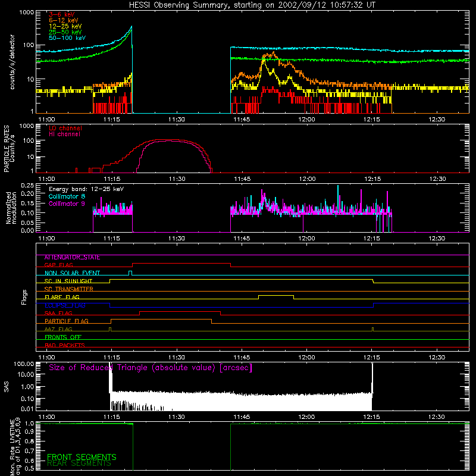Click the FRONTS_OFF flag label
The width and height of the screenshot is (476, 476).
(x=63, y=337)
